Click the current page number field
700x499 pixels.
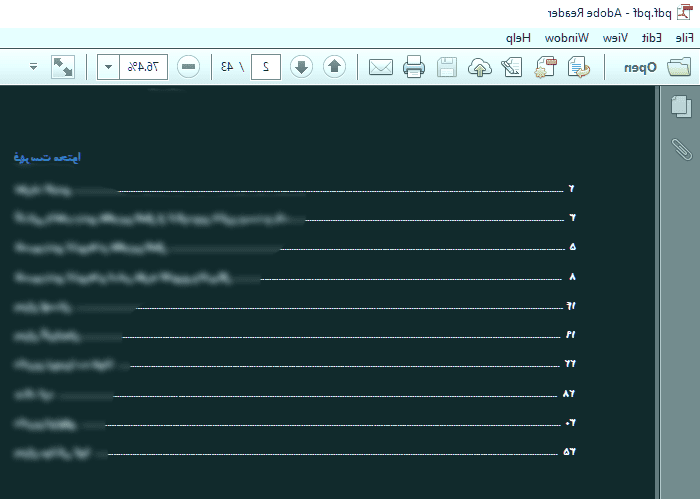(266, 67)
